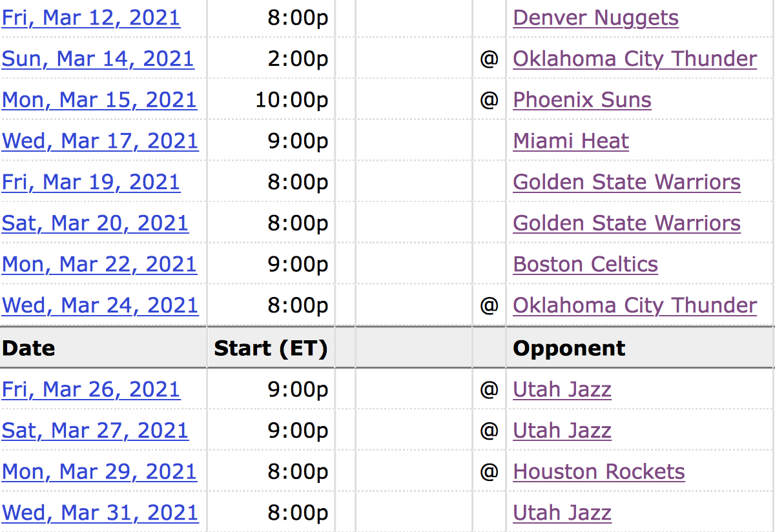
Task: Open the Sat, Mar 20, 2021 date link
Action: click(x=95, y=223)
